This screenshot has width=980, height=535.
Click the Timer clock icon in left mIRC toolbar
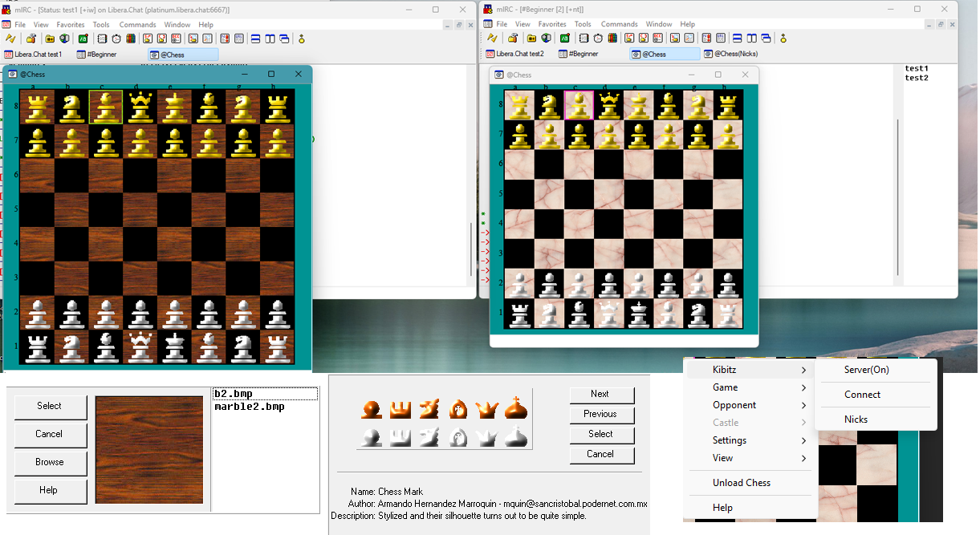[116, 39]
